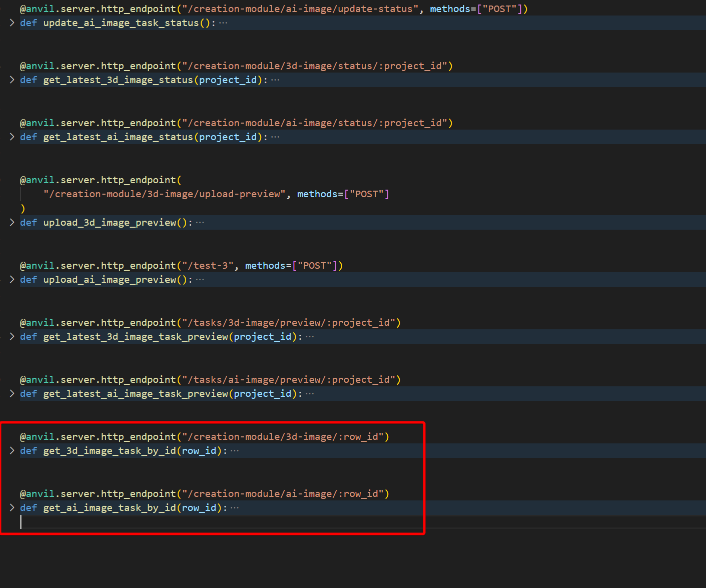Unfold get_latest_ai_image_task_preview function chevron

(x=12, y=393)
